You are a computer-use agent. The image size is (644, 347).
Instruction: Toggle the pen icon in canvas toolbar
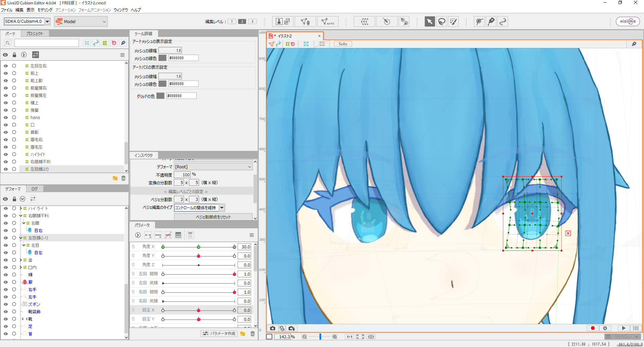(634, 44)
